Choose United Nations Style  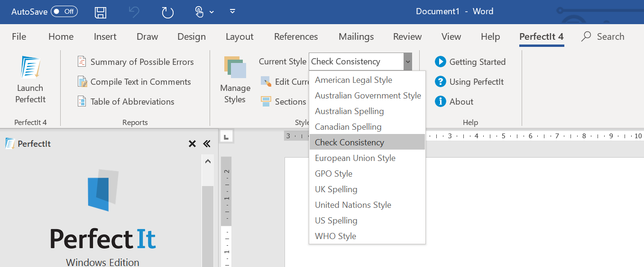pos(367,205)
